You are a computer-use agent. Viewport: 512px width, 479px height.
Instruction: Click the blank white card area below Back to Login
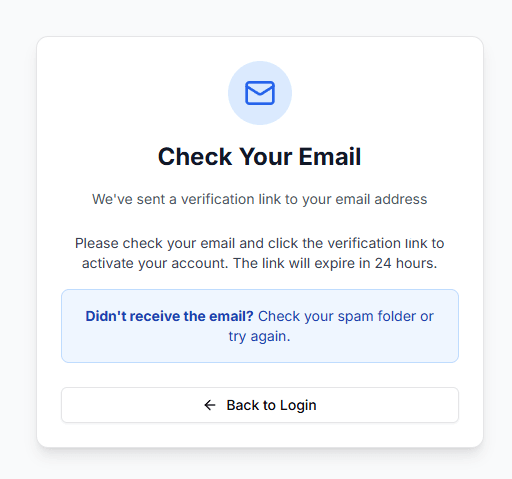260,435
